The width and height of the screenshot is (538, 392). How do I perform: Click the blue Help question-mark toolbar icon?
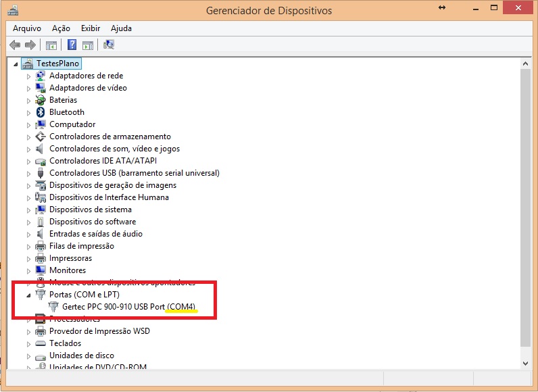pyautogui.click(x=72, y=45)
